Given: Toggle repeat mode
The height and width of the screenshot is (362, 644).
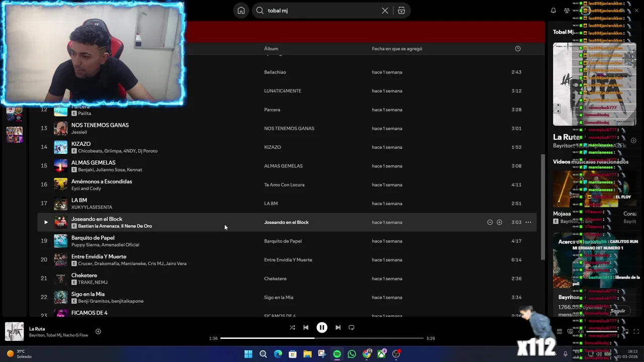Looking at the screenshot, I should click(352, 327).
